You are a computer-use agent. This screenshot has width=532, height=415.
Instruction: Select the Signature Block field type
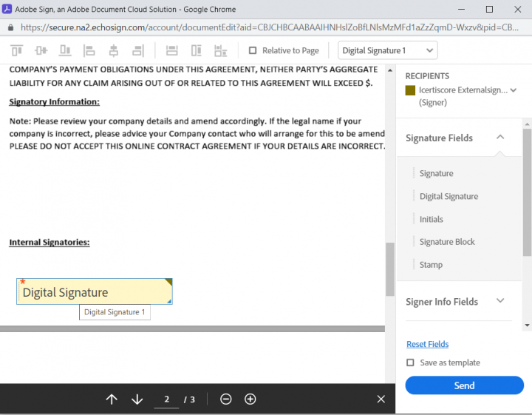(x=447, y=242)
